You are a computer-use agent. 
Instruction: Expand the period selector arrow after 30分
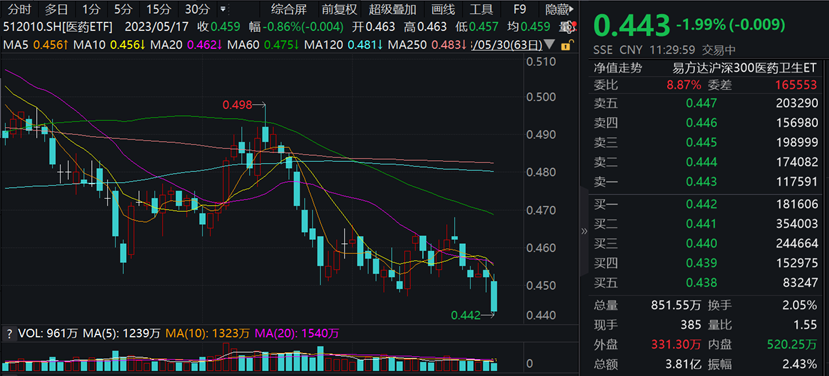pos(223,9)
